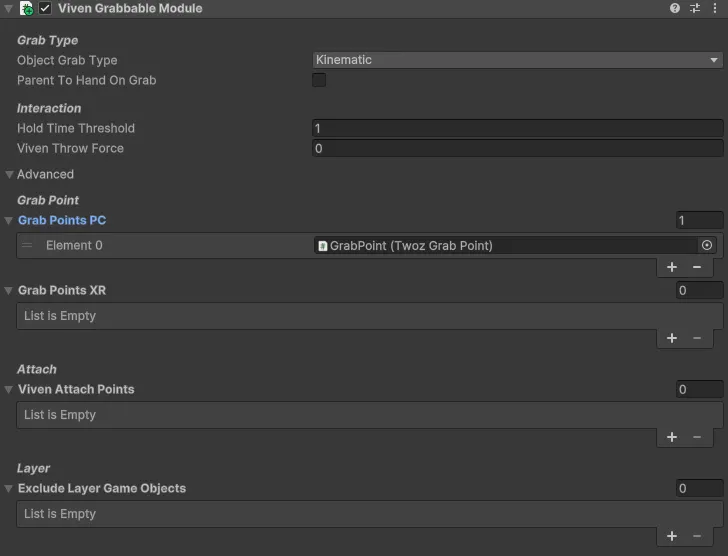
Task: Add a new Viven Attach Point
Action: [x=672, y=437]
